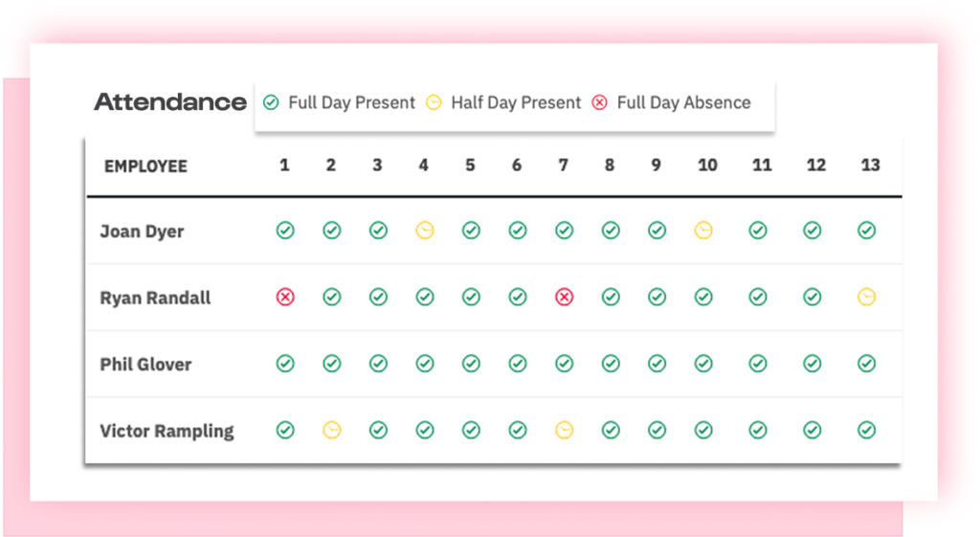This screenshot has height=537, width=980.
Task: Select Victor Rampling's present checkmark on day 10
Action: coord(703,430)
